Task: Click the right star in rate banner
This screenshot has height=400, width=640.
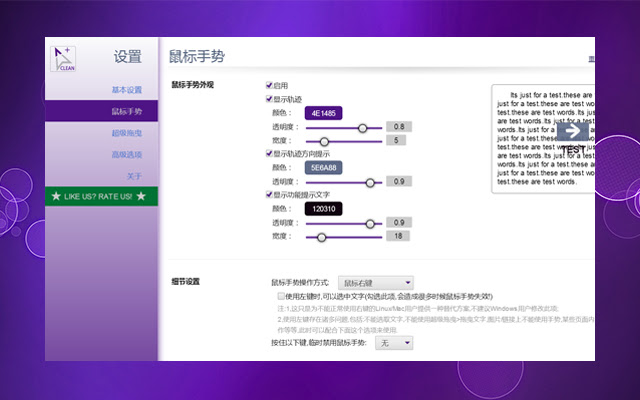Action: [x=141, y=195]
